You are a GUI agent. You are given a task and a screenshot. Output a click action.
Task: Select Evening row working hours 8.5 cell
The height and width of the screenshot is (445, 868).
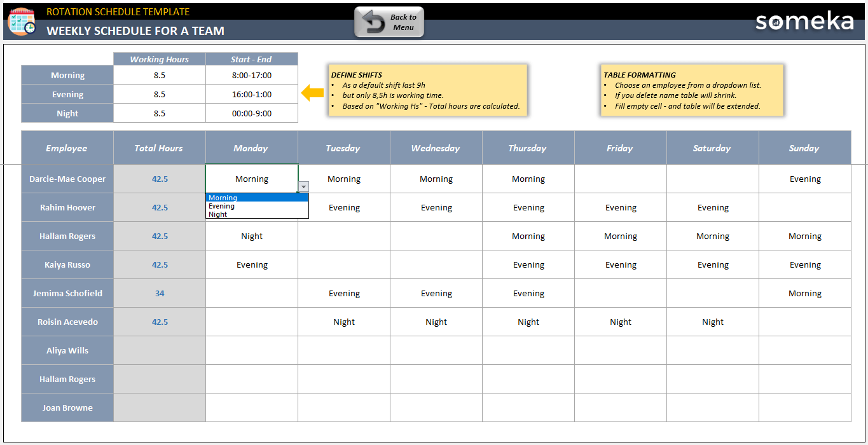(160, 94)
